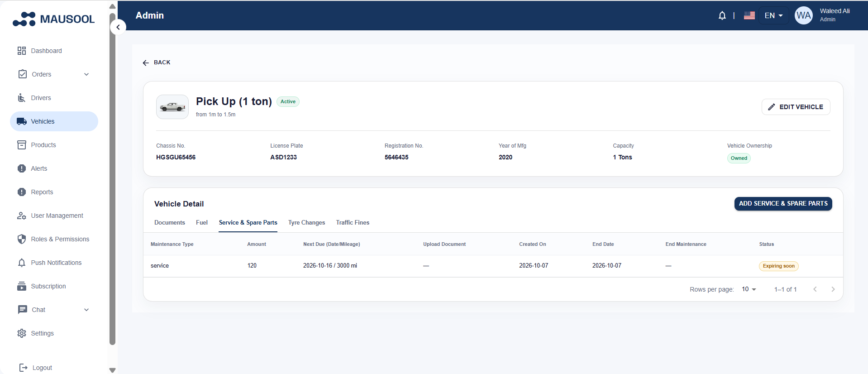The image size is (868, 374).
Task: Click the Vehicles truck icon
Action: [x=22, y=121]
